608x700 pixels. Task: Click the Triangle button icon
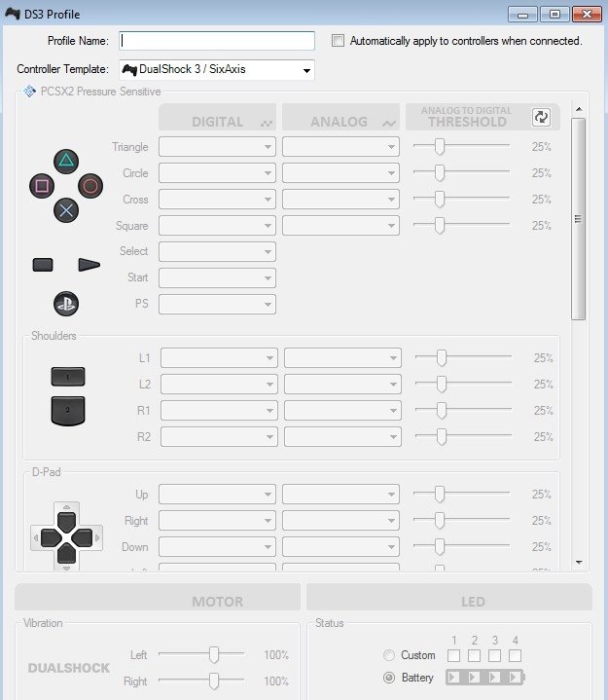[x=66, y=162]
